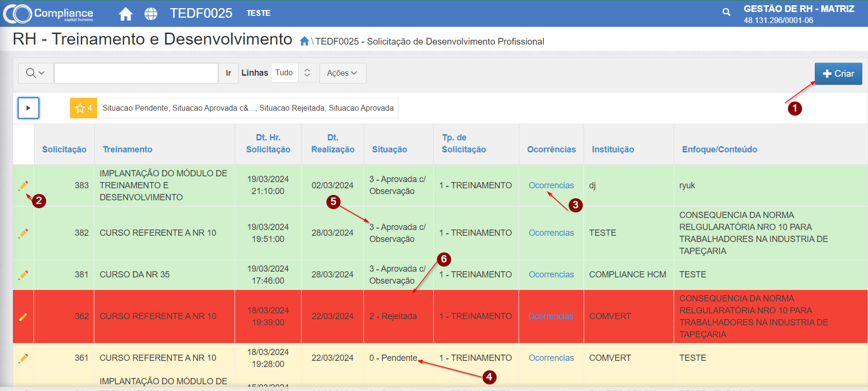Edit request 362 with pencil icon
This screenshot has width=868, height=391.
coord(23,317)
